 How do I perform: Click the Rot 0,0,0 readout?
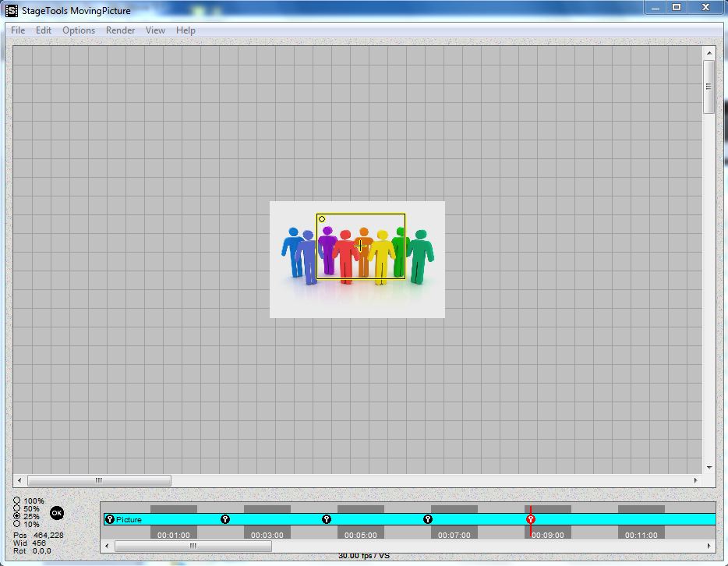[32, 550]
